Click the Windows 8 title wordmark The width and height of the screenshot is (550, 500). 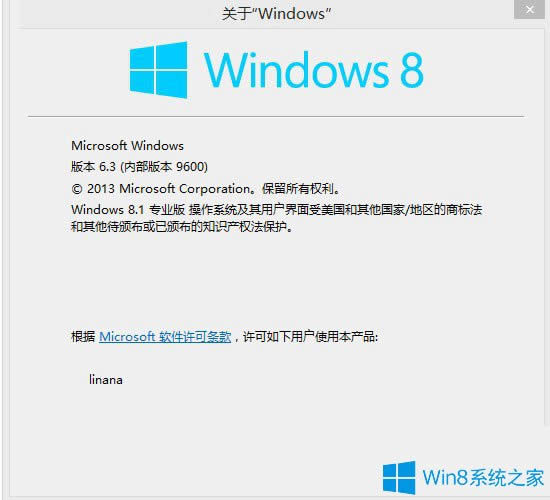[x=314, y=69]
